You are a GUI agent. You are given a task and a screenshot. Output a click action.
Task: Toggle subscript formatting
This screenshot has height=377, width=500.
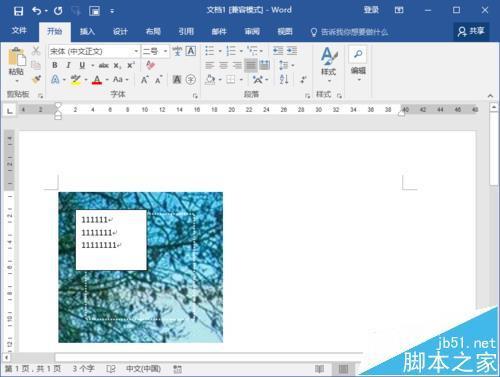[117, 65]
